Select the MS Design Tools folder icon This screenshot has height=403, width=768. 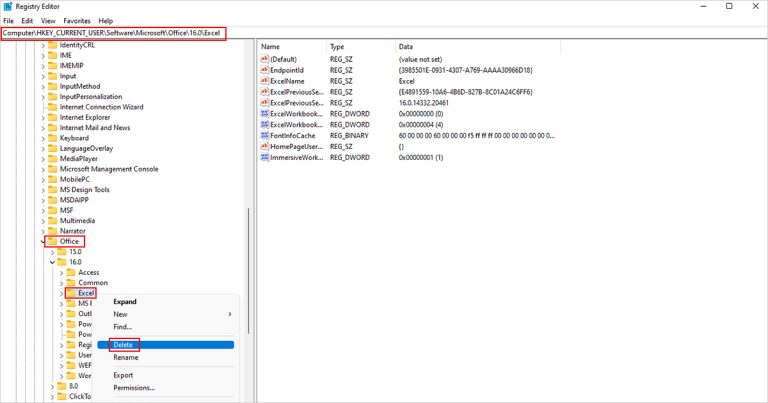click(x=52, y=190)
